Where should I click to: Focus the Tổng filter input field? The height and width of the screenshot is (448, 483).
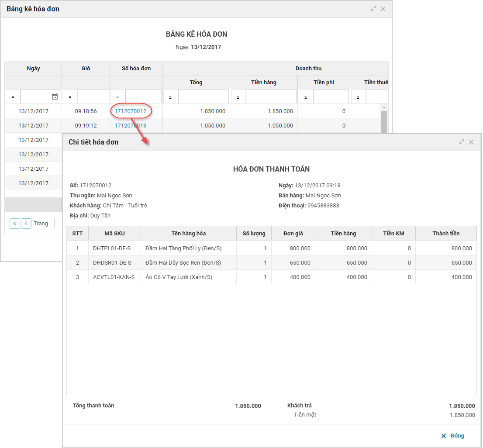click(203, 96)
